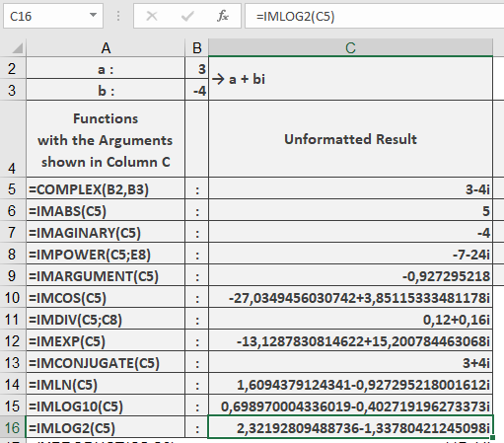Click the cell containing =COMPLEX(B2,B3)
The width and height of the screenshot is (504, 443).
(106, 188)
